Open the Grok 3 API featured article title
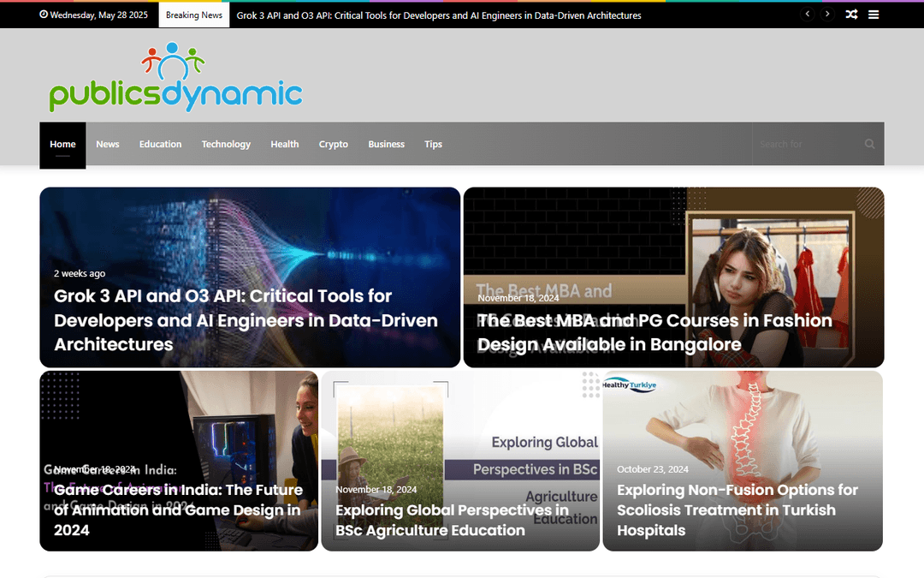The width and height of the screenshot is (924, 578). point(246,320)
